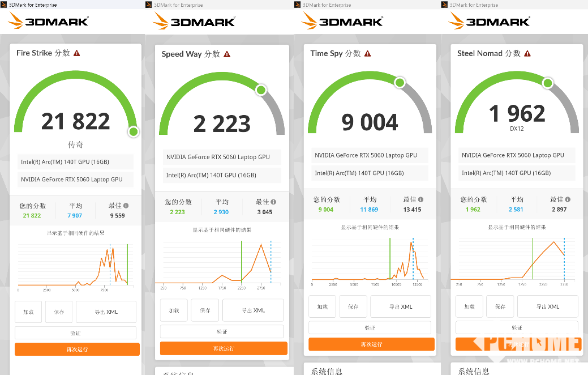Image resolution: width=588 pixels, height=375 pixels.
Task: Click the info icon next to Steel Nomad 最佳
Action: point(568,200)
